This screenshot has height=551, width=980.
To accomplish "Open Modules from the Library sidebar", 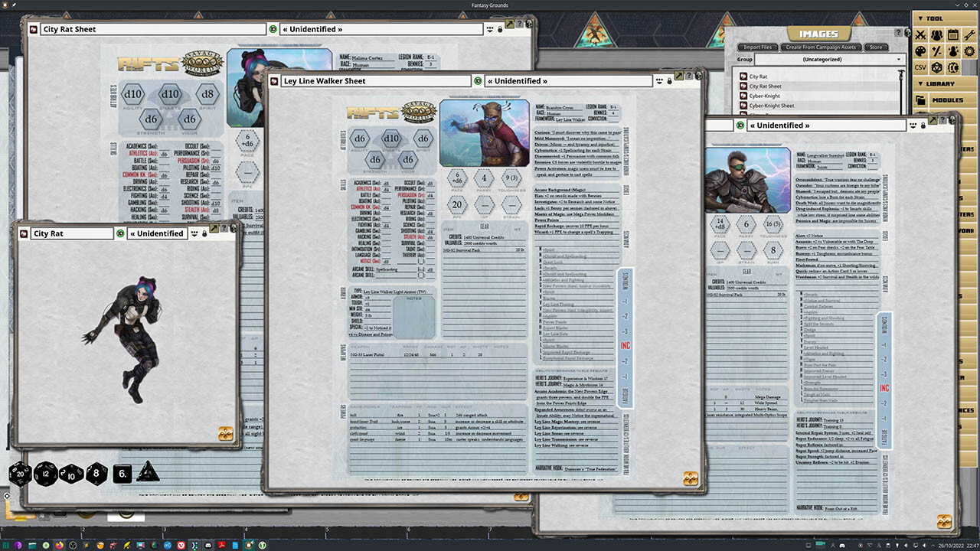I will pos(948,99).
